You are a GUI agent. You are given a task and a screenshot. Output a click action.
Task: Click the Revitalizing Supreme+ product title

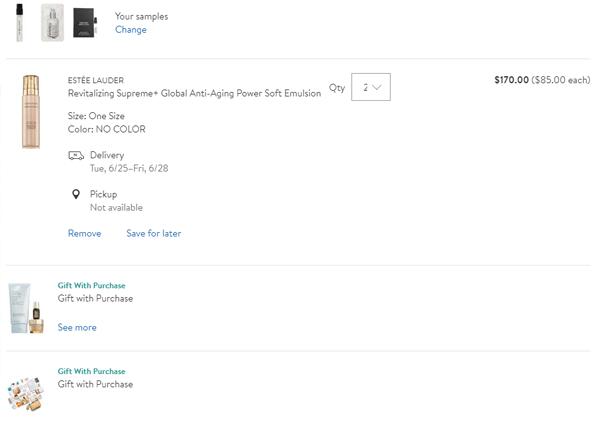[x=194, y=93]
